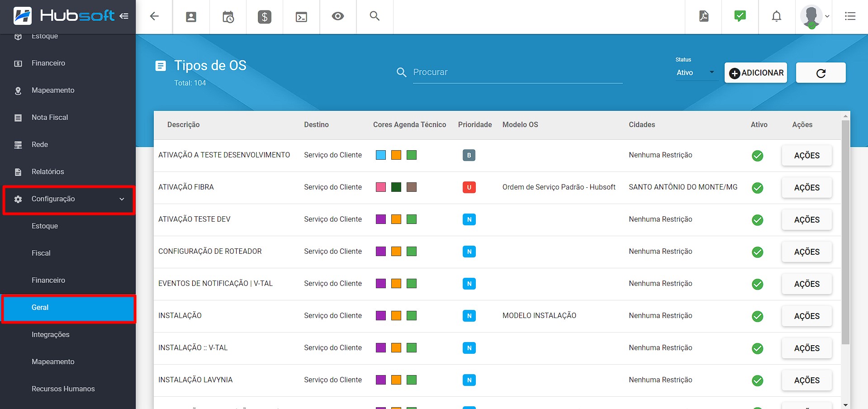Open Integrações in the sidebar
Viewport: 868px width, 409px height.
click(x=51, y=335)
